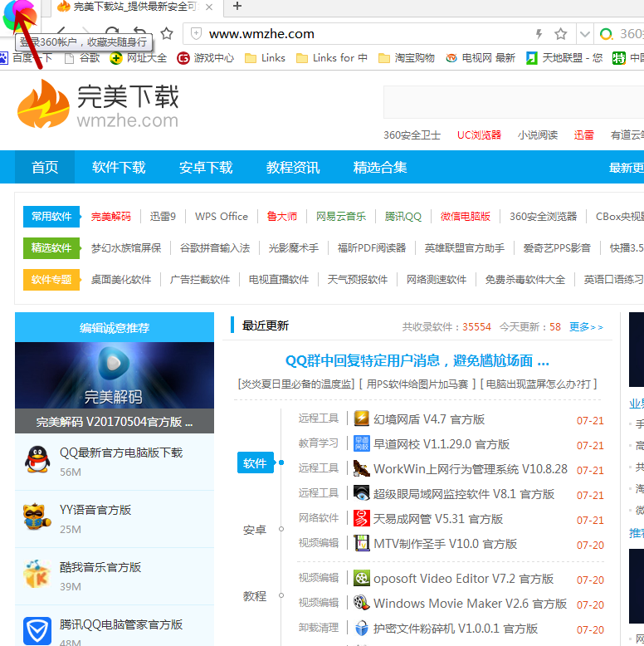Image resolution: width=644 pixels, height=646 pixels.
Task: Click the MTV制作圣手 icon
Action: tap(362, 543)
